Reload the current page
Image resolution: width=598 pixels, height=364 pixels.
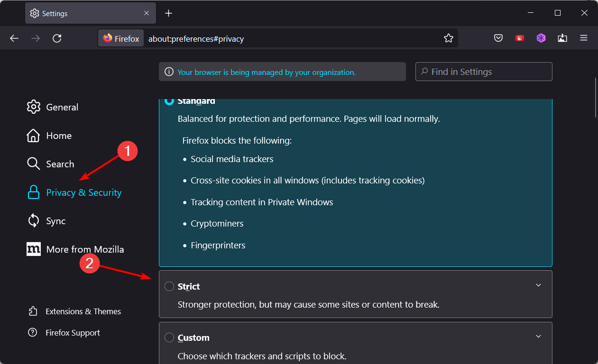point(57,38)
